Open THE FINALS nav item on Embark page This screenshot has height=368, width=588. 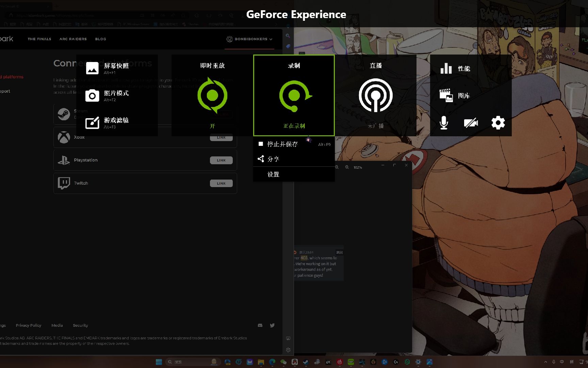39,39
